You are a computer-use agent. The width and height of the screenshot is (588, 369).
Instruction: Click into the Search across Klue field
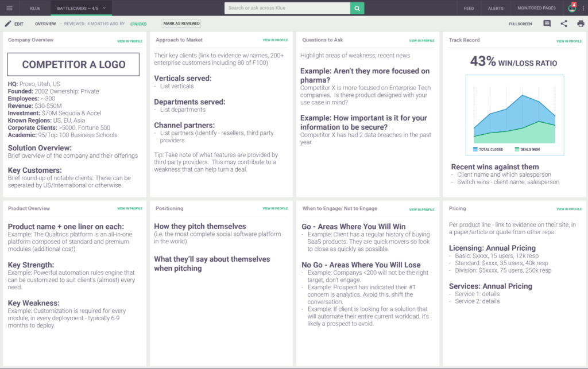pos(287,8)
